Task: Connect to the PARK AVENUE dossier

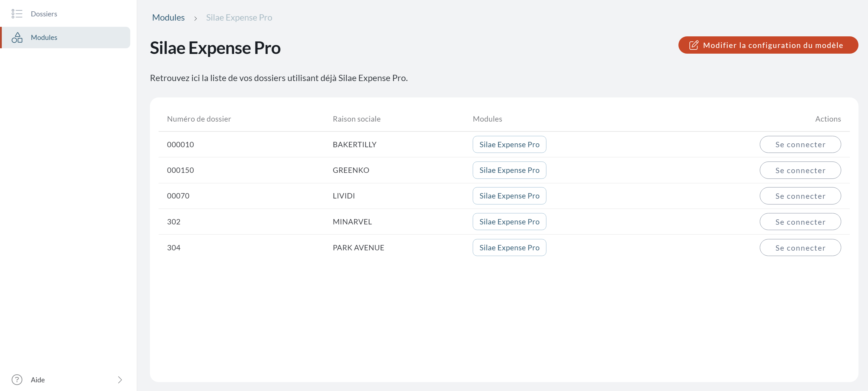Action: coord(800,248)
